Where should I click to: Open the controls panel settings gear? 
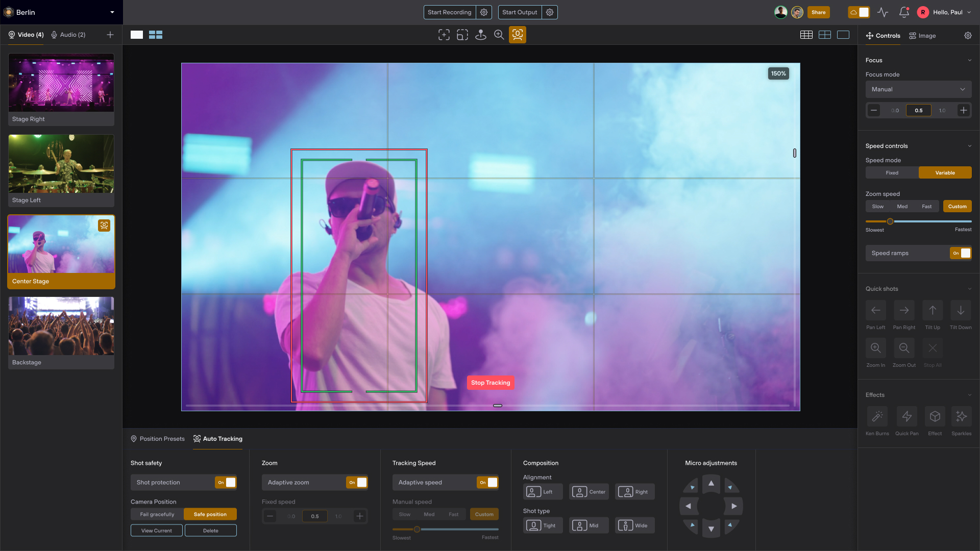pos(968,36)
